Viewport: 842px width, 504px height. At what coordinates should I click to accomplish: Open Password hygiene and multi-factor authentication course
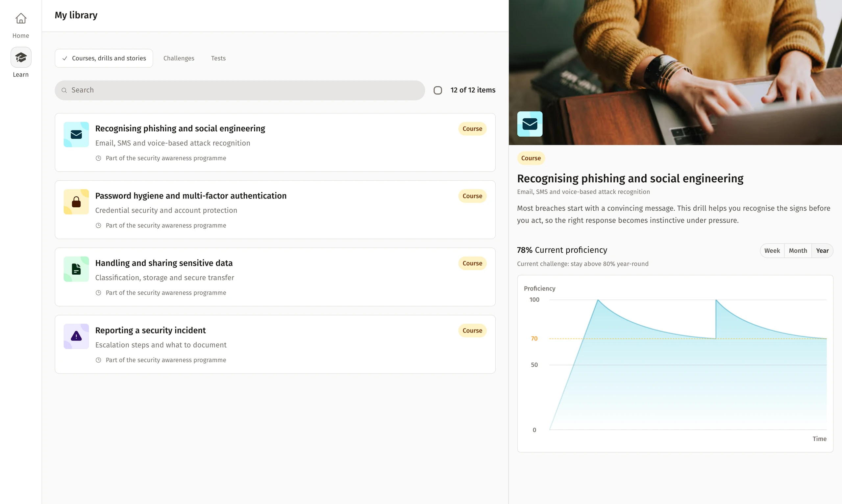[191, 196]
